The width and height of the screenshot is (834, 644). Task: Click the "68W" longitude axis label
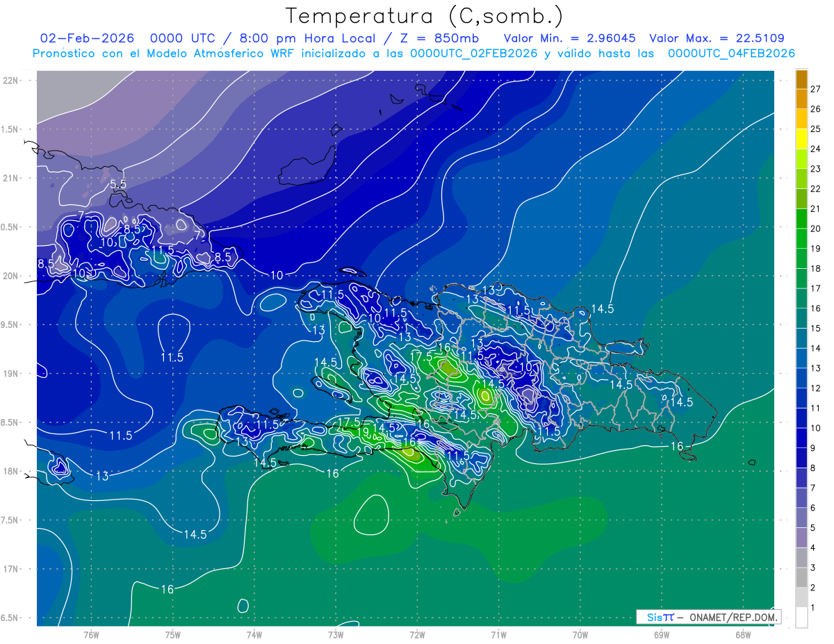pos(743,634)
